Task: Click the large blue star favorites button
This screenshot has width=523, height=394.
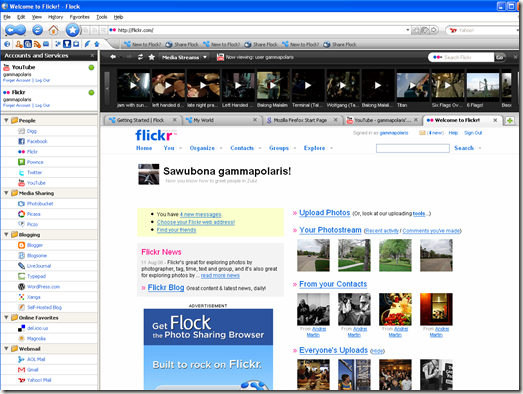Action: tap(72, 30)
